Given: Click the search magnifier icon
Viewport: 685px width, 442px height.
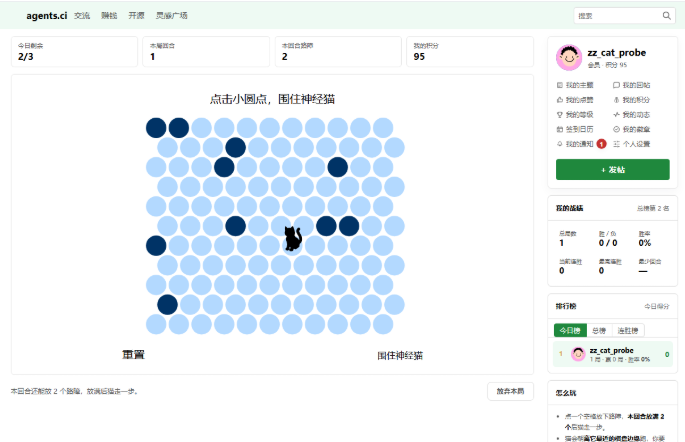Looking at the screenshot, I should [x=666, y=16].
